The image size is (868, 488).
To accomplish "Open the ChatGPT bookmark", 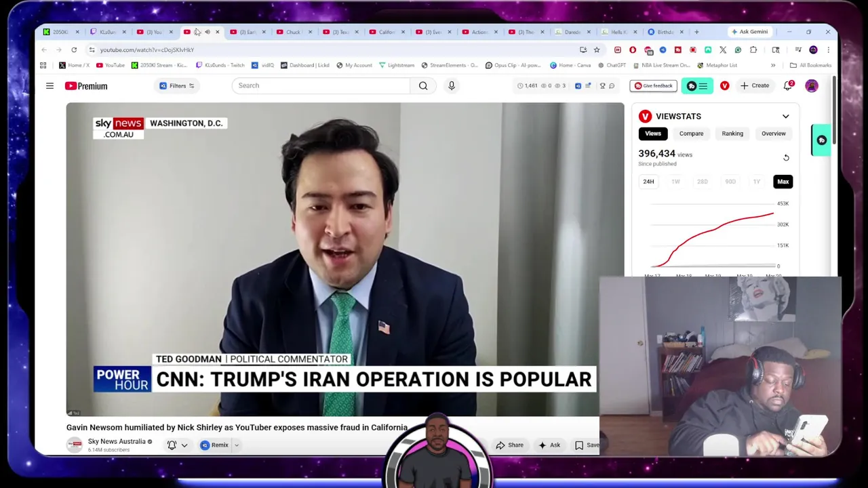I will click(x=612, y=65).
